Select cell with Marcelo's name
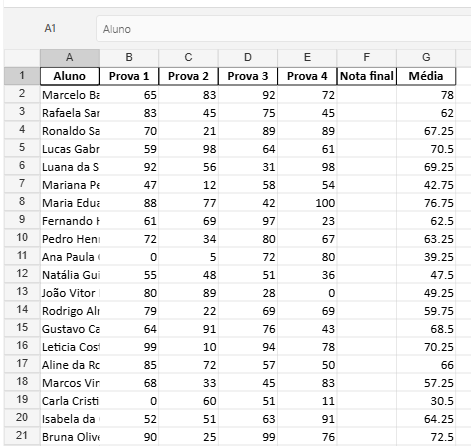471x446 pixels. 70,95
